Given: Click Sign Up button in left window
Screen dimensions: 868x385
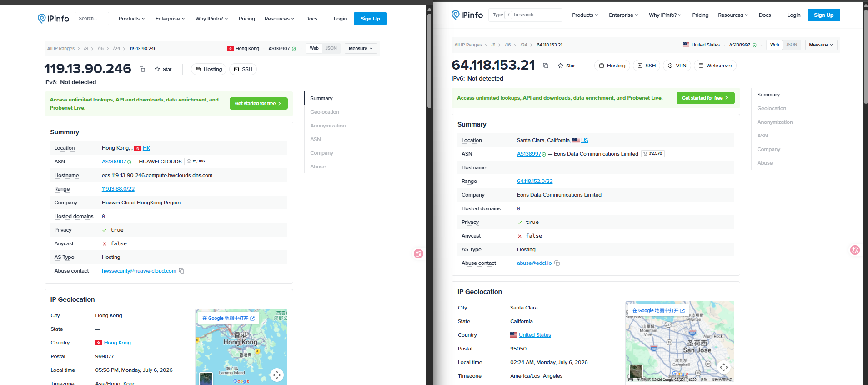Looking at the screenshot, I should pyautogui.click(x=370, y=19).
